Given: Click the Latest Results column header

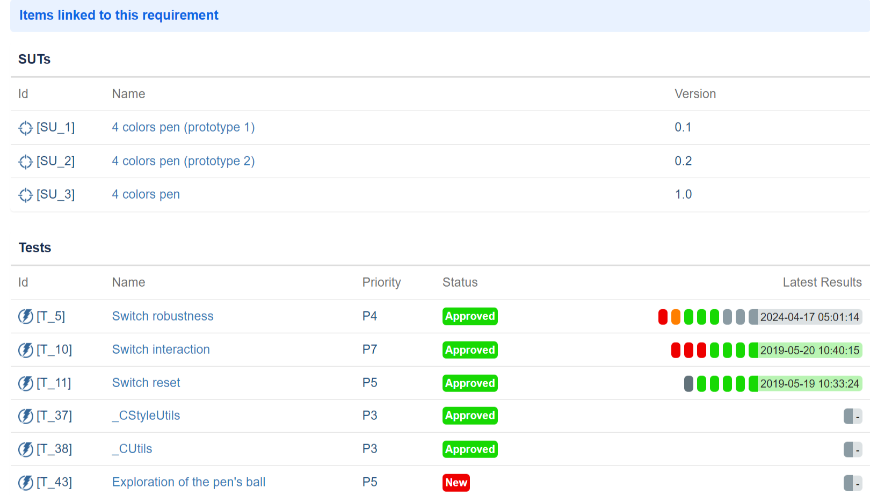Looking at the screenshot, I should [822, 282].
